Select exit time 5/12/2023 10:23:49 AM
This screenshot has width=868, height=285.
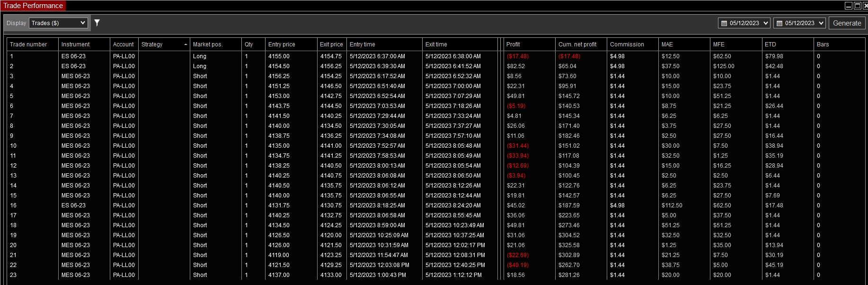(x=454, y=225)
